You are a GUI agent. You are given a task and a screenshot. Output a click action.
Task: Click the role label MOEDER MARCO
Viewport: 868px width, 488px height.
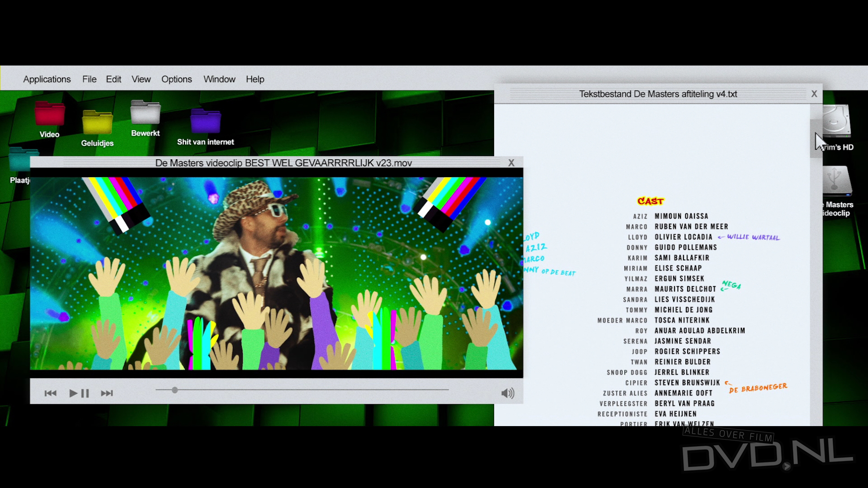click(623, 321)
